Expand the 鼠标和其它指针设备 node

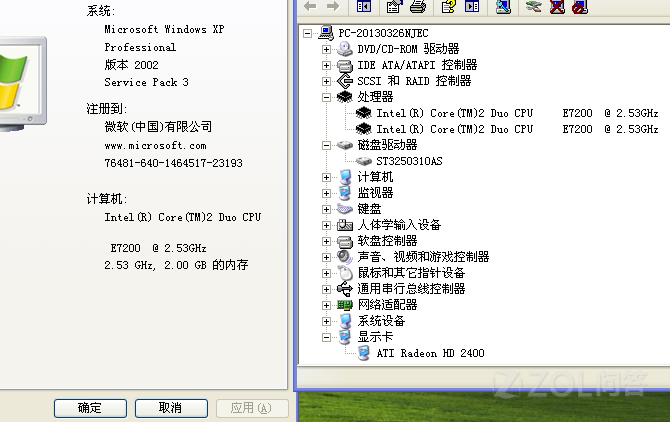[326, 273]
